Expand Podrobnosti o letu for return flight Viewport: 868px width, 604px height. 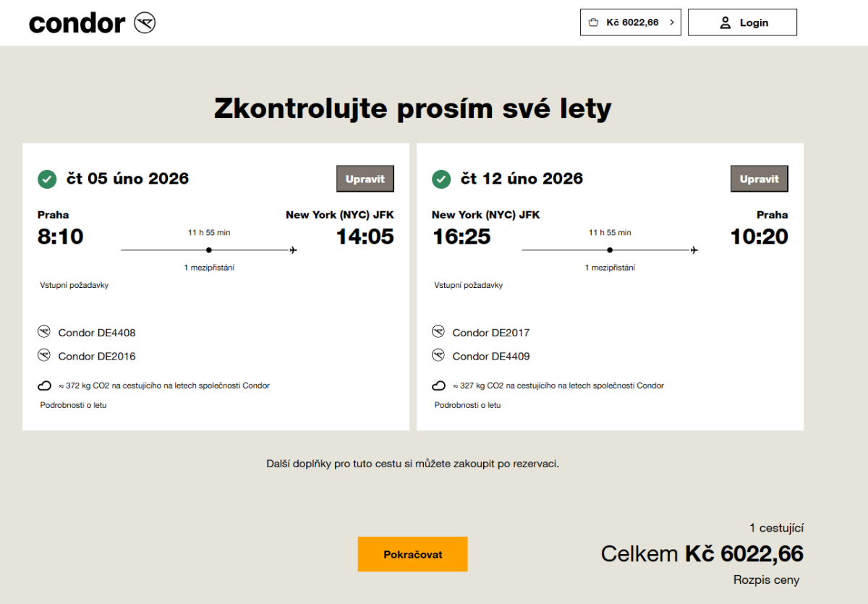coord(467,405)
